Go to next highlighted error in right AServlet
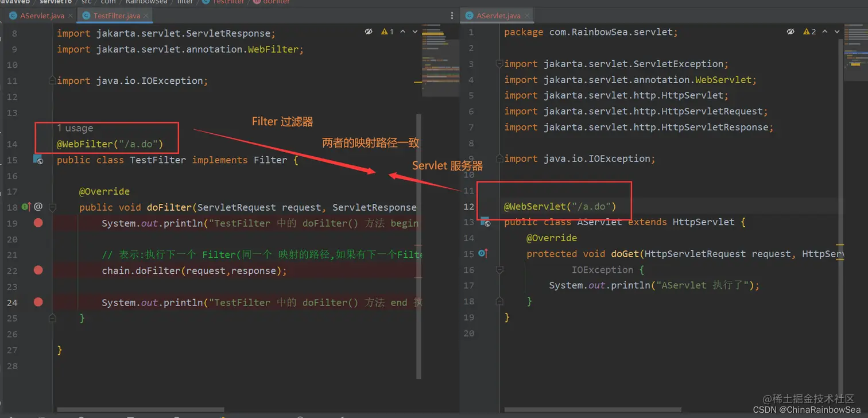Image resolution: width=868 pixels, height=418 pixels. (x=837, y=32)
